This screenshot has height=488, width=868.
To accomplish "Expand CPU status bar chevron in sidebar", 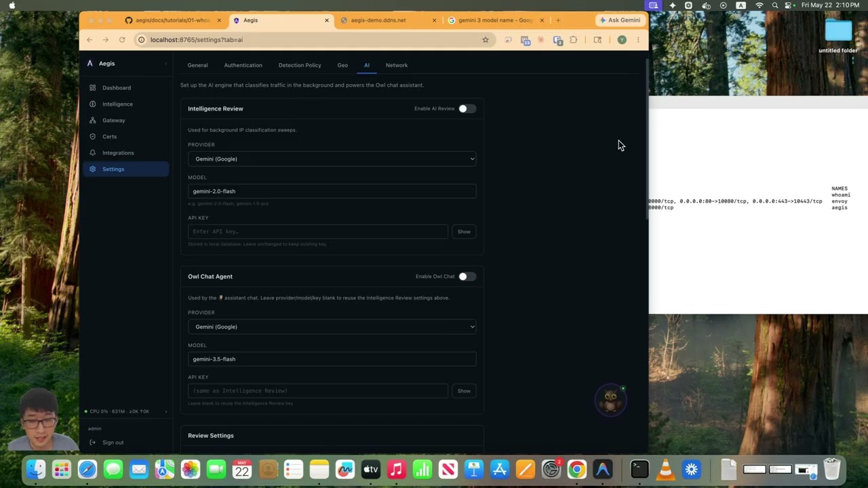I will [x=165, y=411].
